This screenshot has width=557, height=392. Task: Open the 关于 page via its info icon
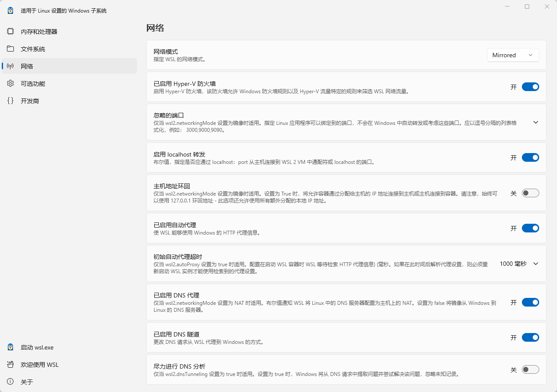click(x=10, y=382)
